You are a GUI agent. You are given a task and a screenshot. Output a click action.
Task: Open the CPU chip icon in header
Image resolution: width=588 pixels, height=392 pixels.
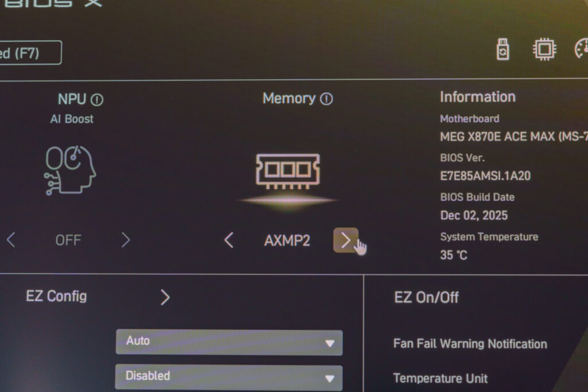click(544, 49)
